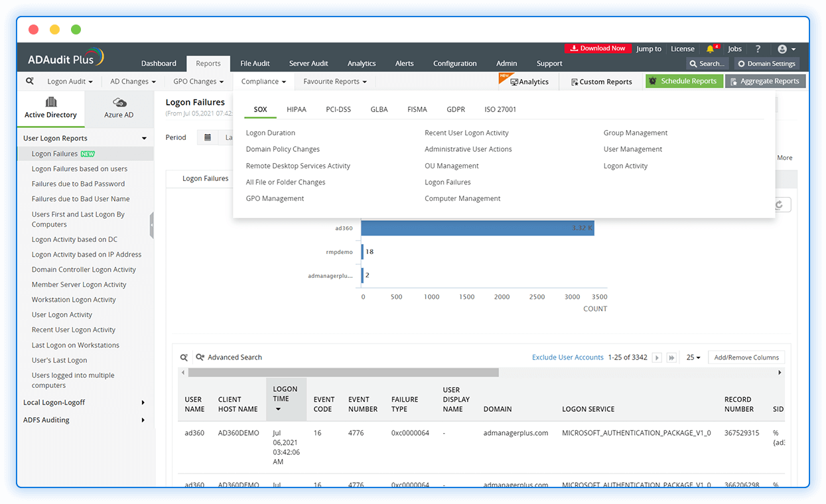Click Add/Remove Columns button

click(x=746, y=357)
